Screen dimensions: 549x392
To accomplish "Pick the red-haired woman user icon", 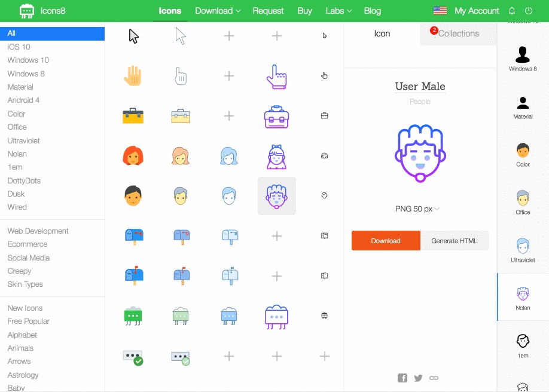I will [x=133, y=156].
